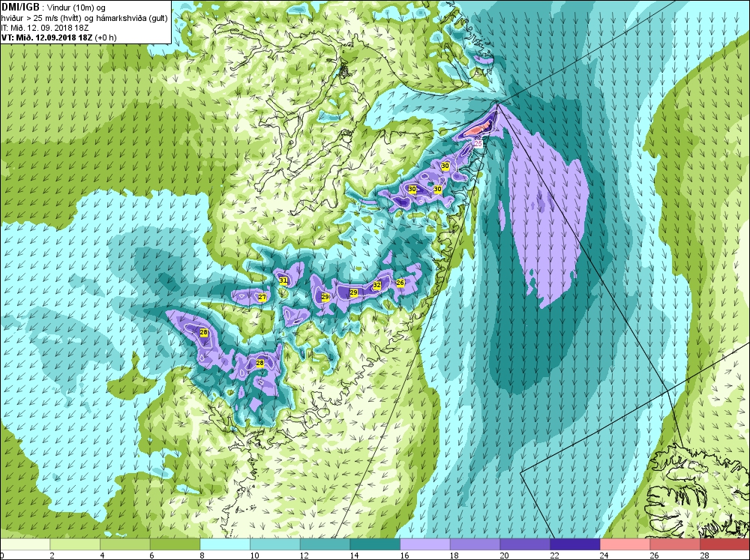
Task: Click the legend scale value '2'
Action: point(52,556)
